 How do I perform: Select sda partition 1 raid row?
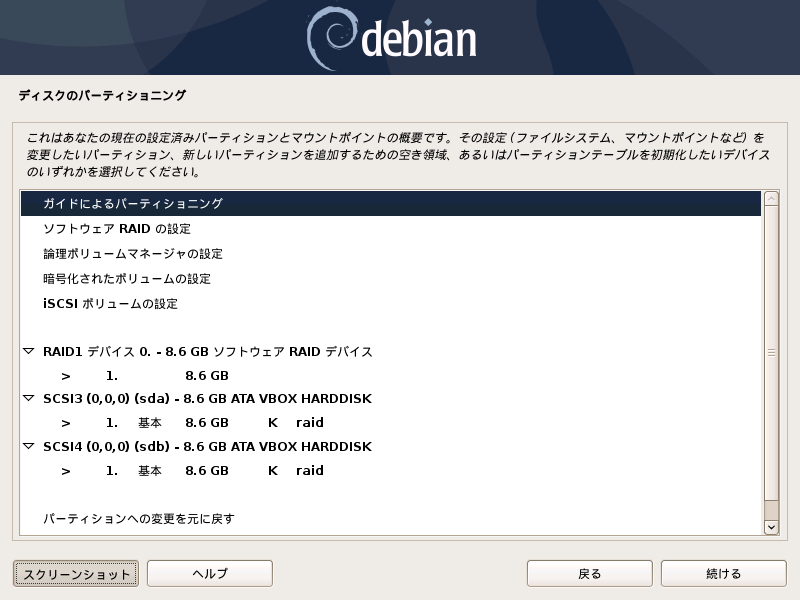(x=391, y=422)
